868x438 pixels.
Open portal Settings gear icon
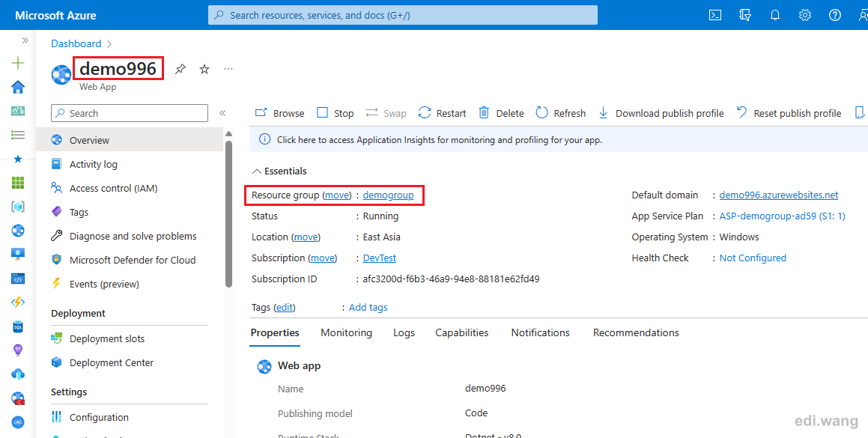805,15
